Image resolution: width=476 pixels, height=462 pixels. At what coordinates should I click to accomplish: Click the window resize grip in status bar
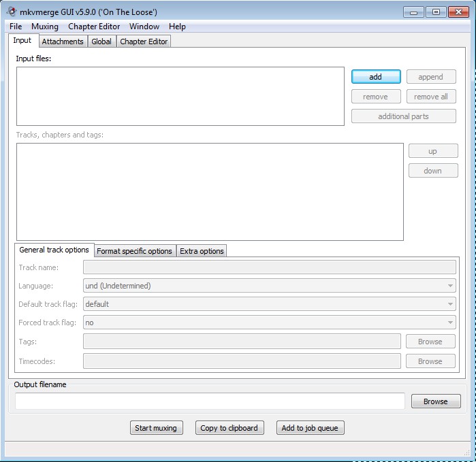pyautogui.click(x=467, y=452)
